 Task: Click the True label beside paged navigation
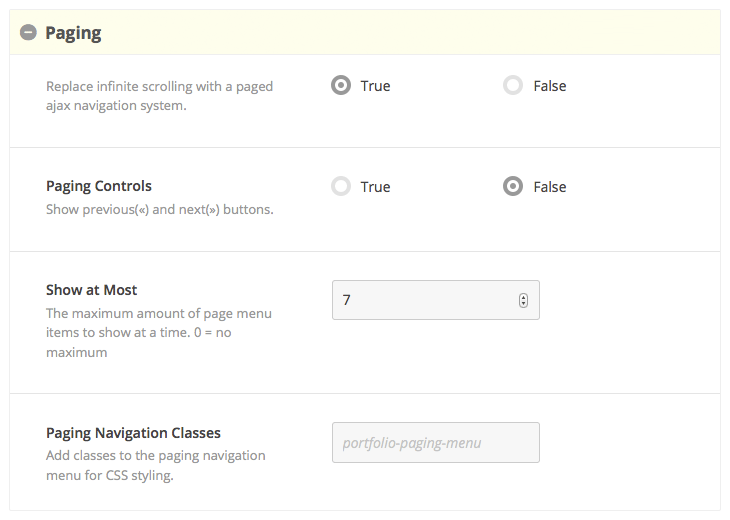pos(375,86)
